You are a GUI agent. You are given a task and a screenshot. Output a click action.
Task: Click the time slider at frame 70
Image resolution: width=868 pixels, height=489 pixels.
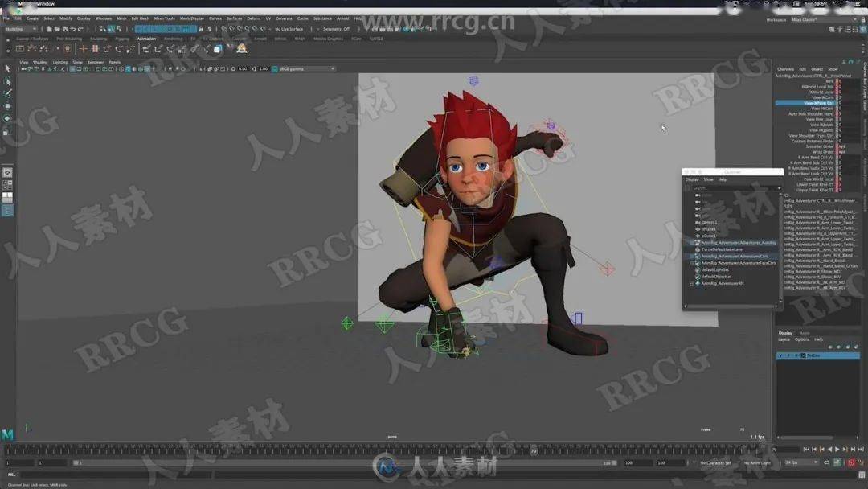(x=534, y=451)
